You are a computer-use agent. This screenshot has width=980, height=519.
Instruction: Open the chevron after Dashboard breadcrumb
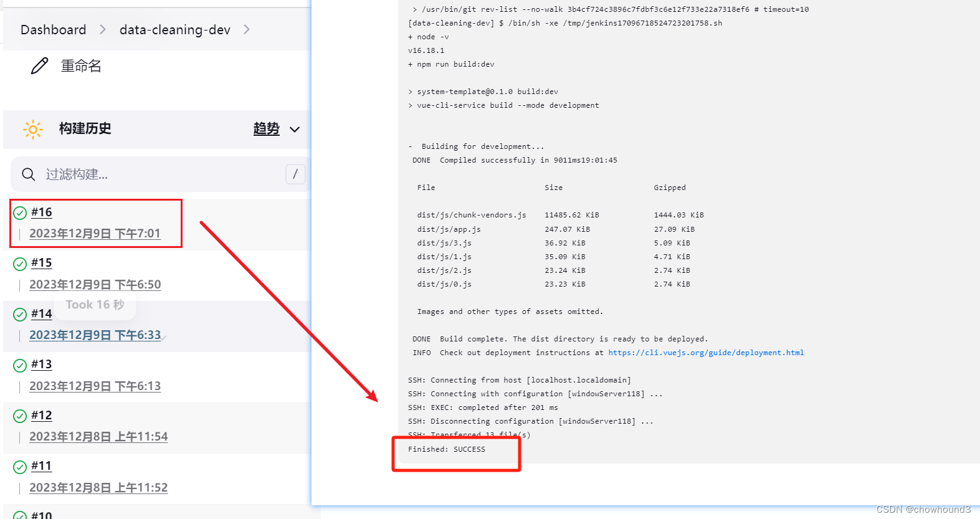[x=103, y=29]
